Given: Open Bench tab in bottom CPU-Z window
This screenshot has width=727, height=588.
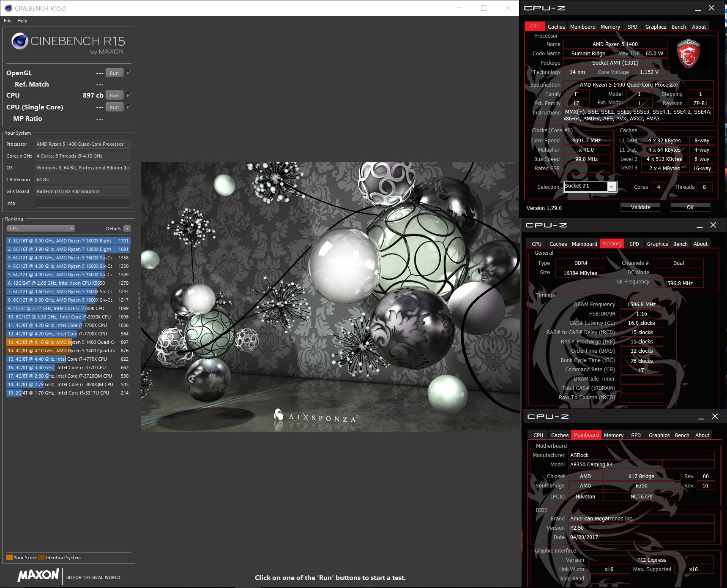Looking at the screenshot, I should pyautogui.click(x=682, y=435).
